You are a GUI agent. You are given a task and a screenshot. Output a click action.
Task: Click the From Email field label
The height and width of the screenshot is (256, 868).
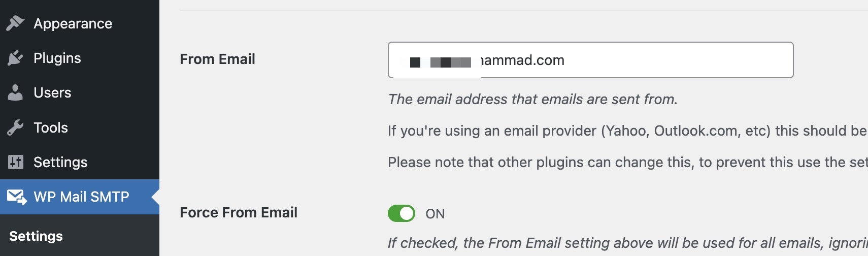(x=217, y=59)
